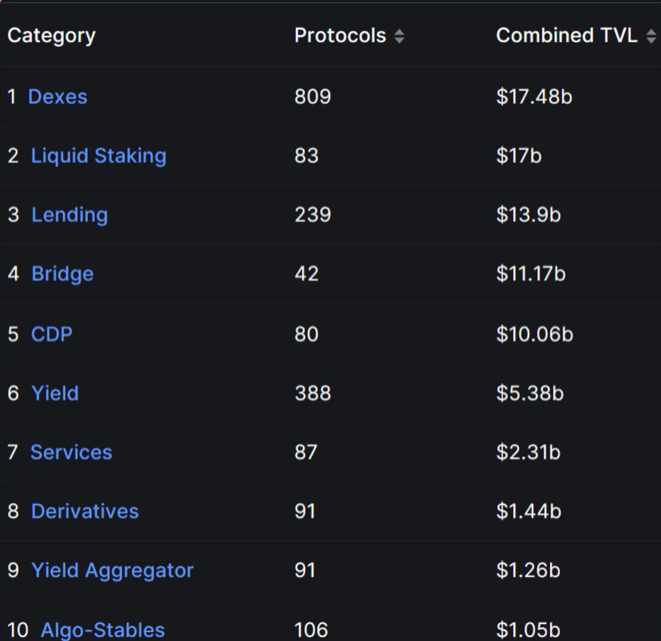Click the Category column header
Image resolution: width=661 pixels, height=641 pixels.
click(x=51, y=35)
